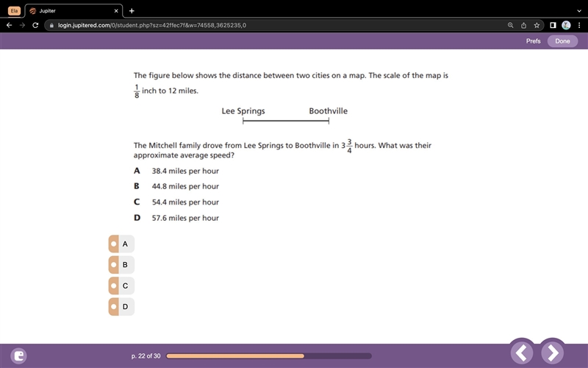This screenshot has width=588, height=368.
Task: Go to the previous question arrow
Action: (522, 353)
